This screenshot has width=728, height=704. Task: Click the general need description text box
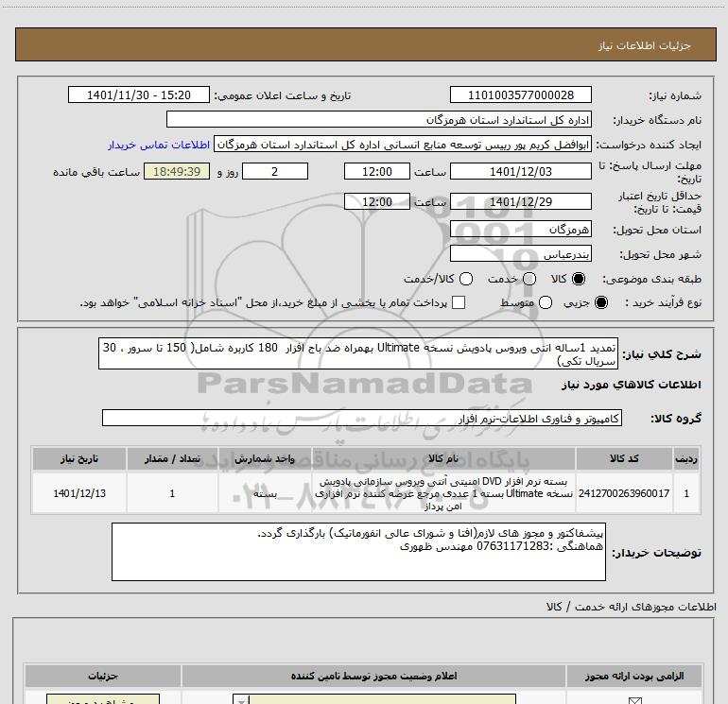[x=358, y=353]
